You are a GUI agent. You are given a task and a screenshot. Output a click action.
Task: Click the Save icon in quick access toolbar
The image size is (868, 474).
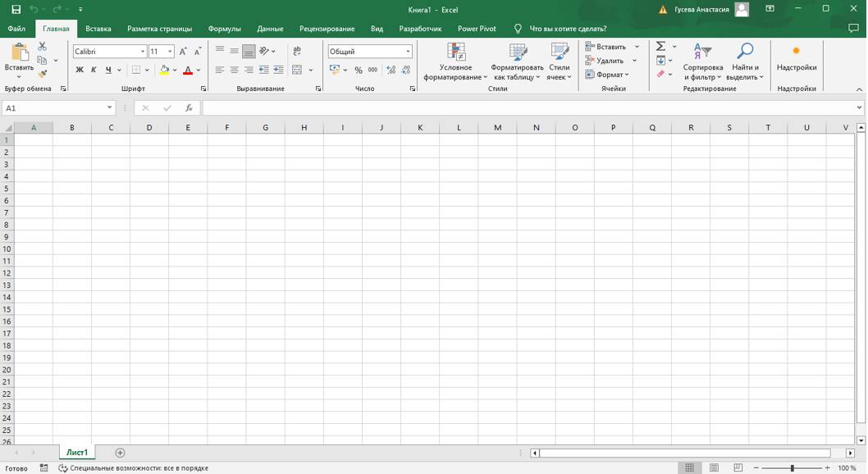pyautogui.click(x=16, y=9)
